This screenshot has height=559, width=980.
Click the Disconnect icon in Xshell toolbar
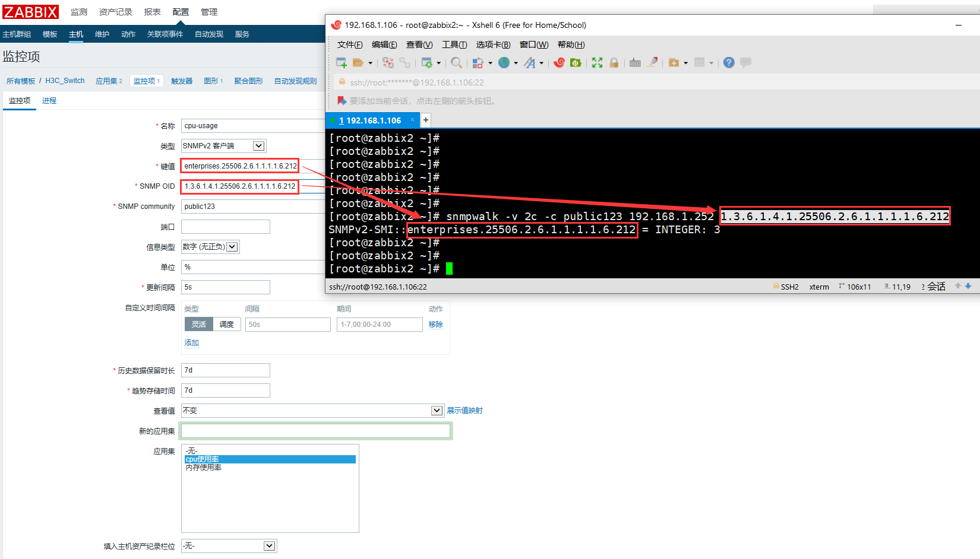(388, 63)
